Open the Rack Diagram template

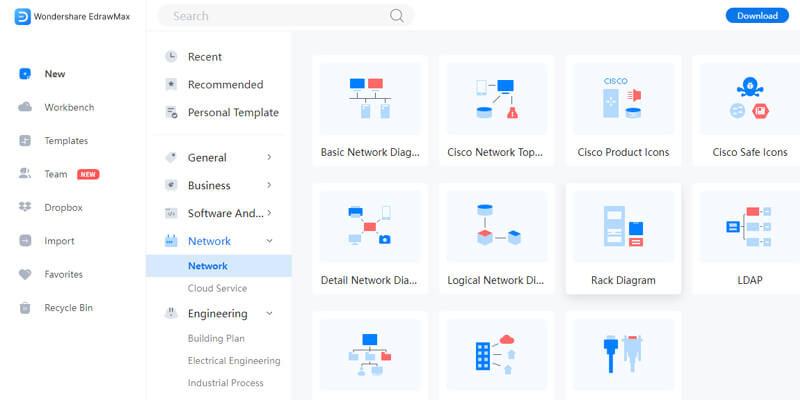[623, 238]
